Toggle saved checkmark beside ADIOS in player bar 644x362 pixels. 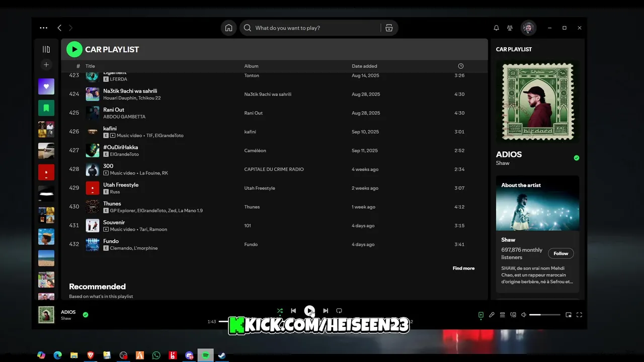[86, 315]
